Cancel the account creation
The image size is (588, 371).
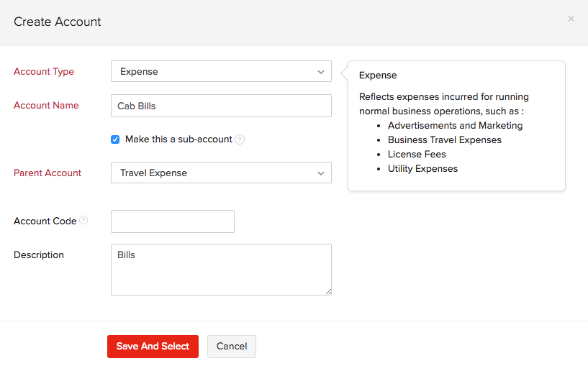232,347
